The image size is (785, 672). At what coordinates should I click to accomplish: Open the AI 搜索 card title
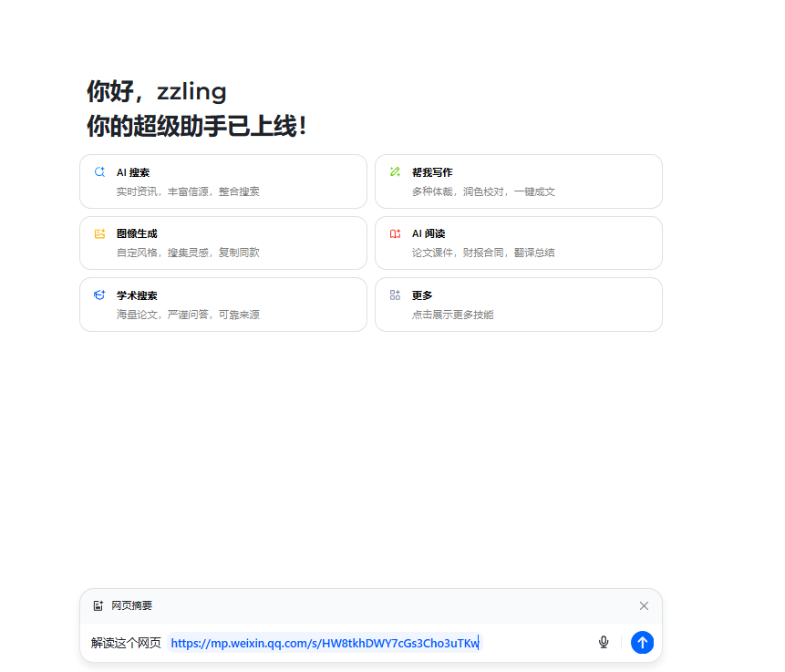click(x=133, y=172)
